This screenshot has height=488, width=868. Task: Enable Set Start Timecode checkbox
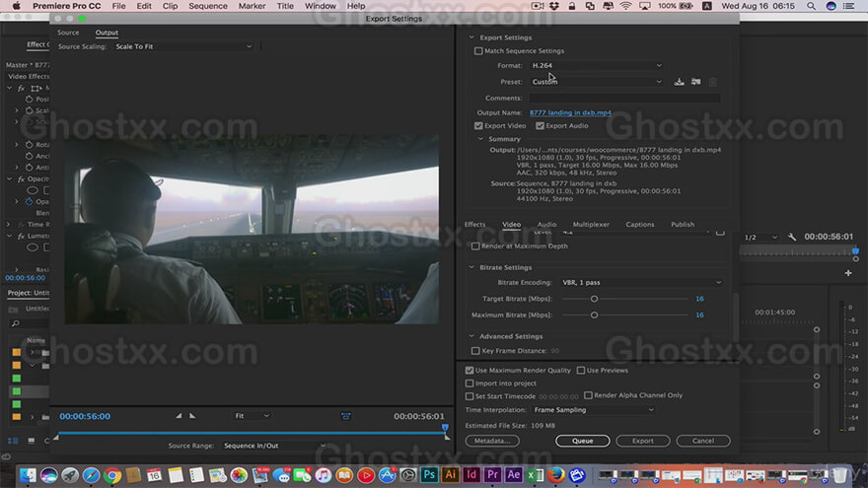[470, 396]
